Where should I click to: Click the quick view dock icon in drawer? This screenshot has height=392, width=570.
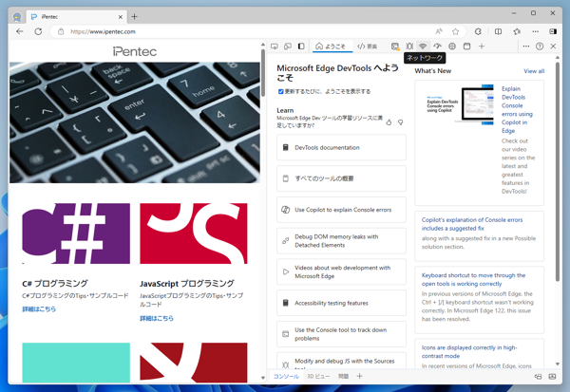(538, 377)
